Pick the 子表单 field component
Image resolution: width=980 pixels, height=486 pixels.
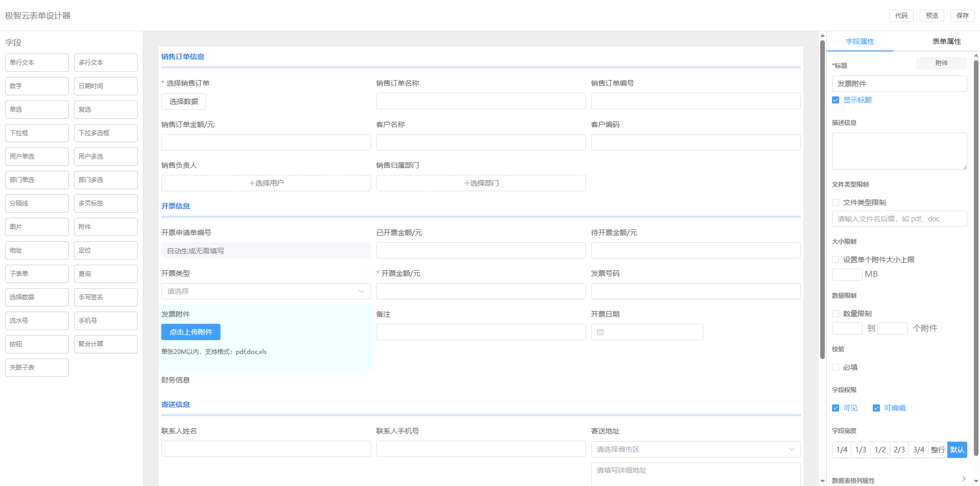(x=37, y=274)
